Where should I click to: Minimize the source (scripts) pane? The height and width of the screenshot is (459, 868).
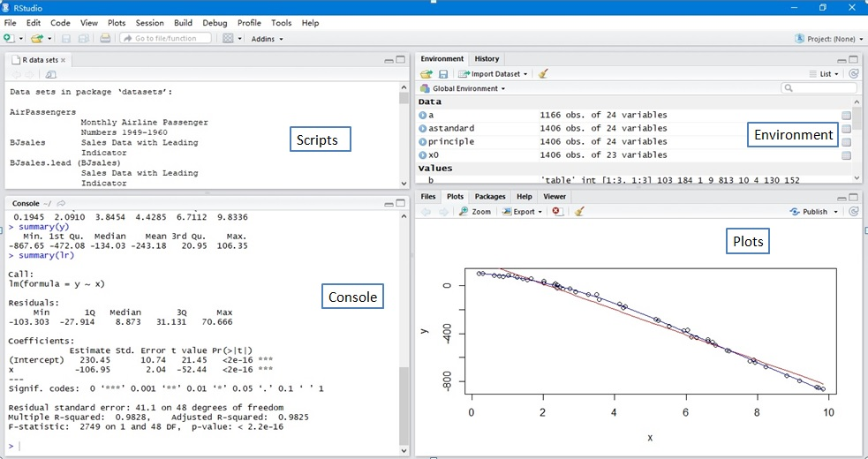(x=389, y=60)
